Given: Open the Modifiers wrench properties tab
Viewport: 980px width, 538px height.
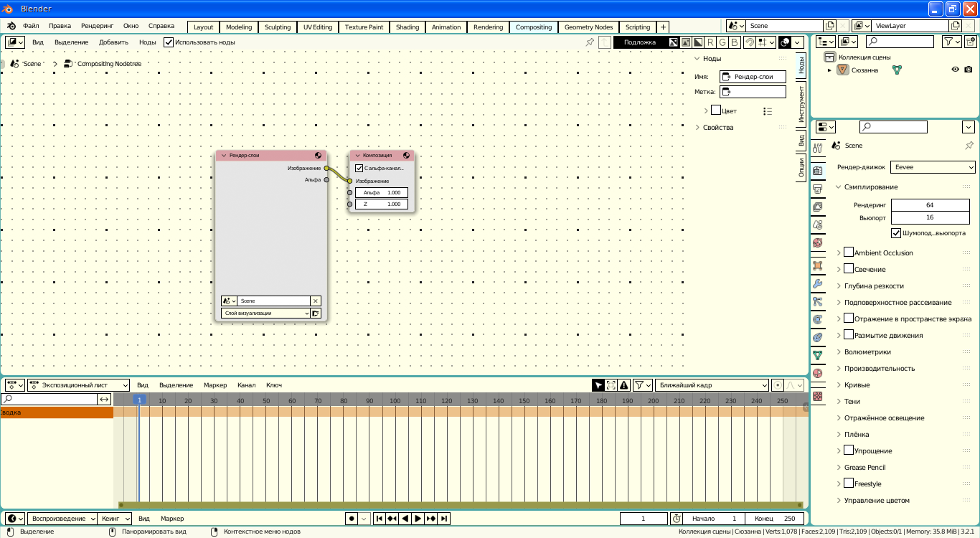Looking at the screenshot, I should (817, 283).
